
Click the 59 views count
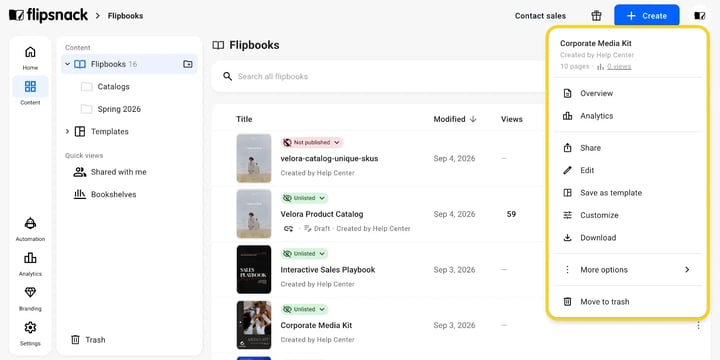(x=511, y=214)
